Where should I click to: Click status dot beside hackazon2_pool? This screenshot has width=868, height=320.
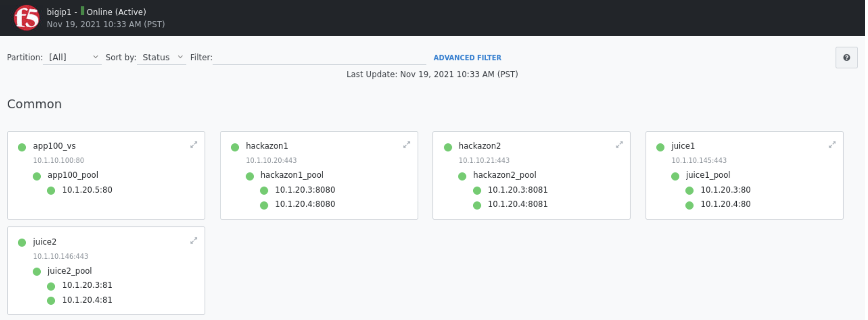462,176
